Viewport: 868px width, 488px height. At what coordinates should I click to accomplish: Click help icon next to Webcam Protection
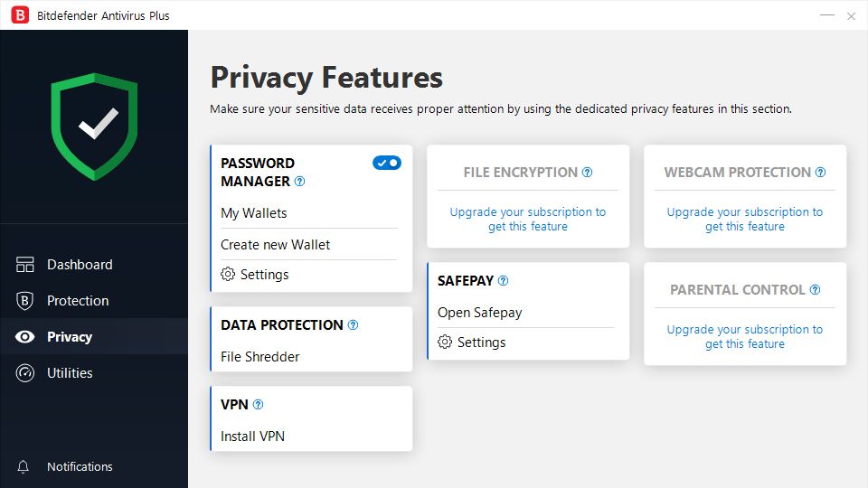[820, 173]
